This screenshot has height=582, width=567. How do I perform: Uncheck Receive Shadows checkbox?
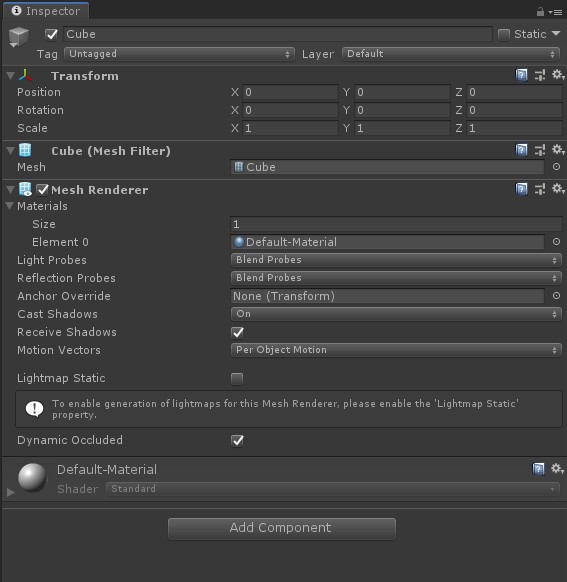click(237, 332)
